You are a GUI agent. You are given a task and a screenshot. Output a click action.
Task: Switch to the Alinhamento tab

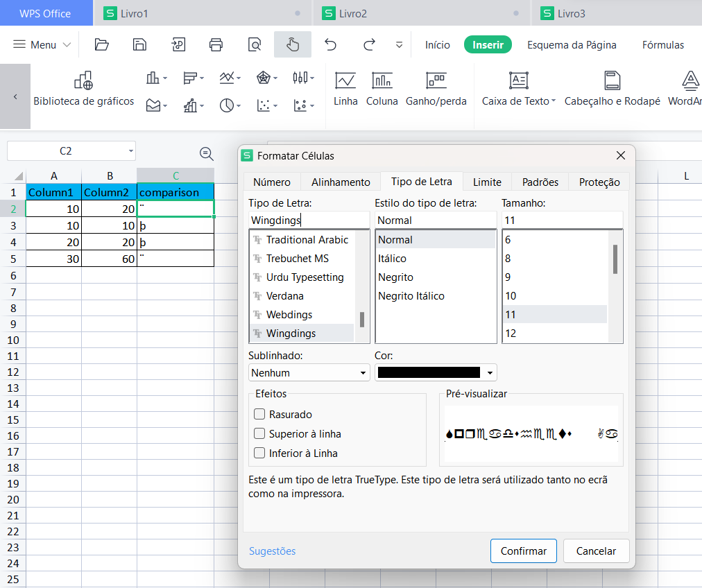341,182
